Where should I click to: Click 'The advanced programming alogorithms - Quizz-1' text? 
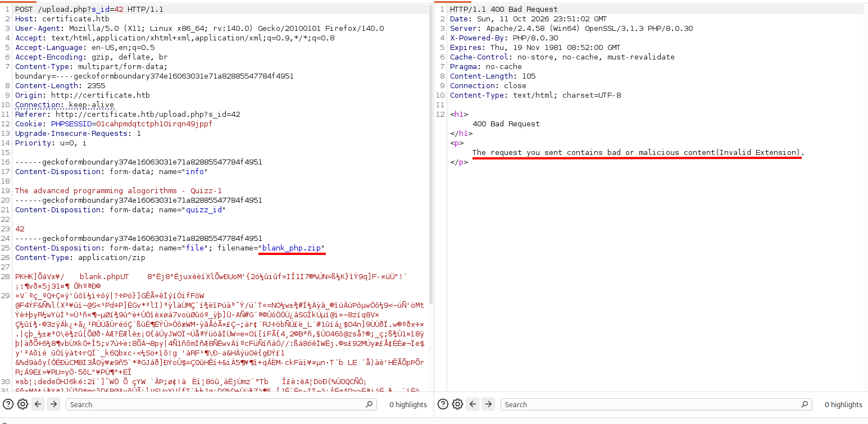coord(119,191)
